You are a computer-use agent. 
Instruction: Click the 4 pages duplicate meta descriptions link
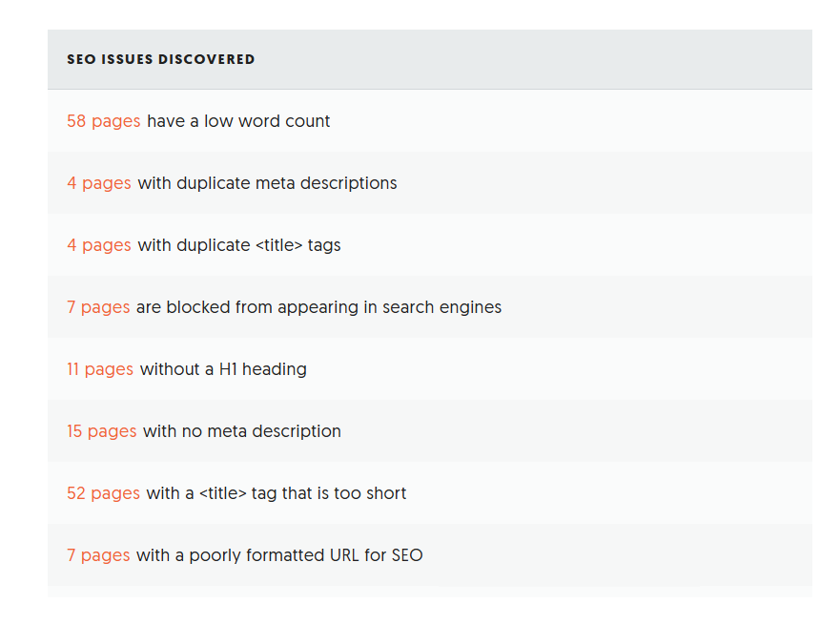click(x=99, y=183)
